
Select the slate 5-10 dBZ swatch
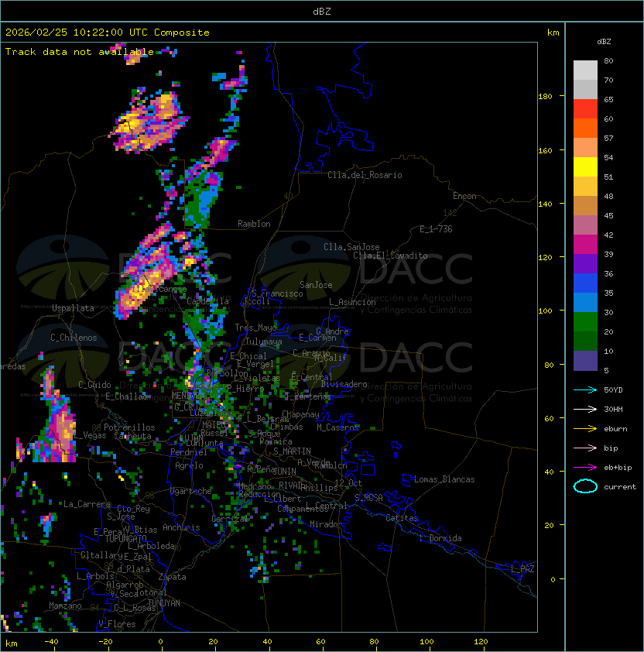point(585,361)
